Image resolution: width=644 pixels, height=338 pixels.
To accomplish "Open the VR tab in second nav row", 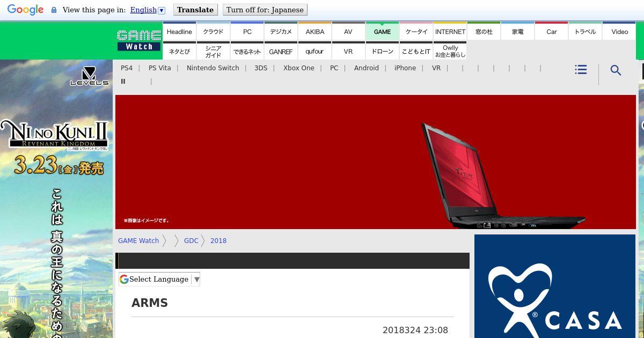I will (x=348, y=52).
